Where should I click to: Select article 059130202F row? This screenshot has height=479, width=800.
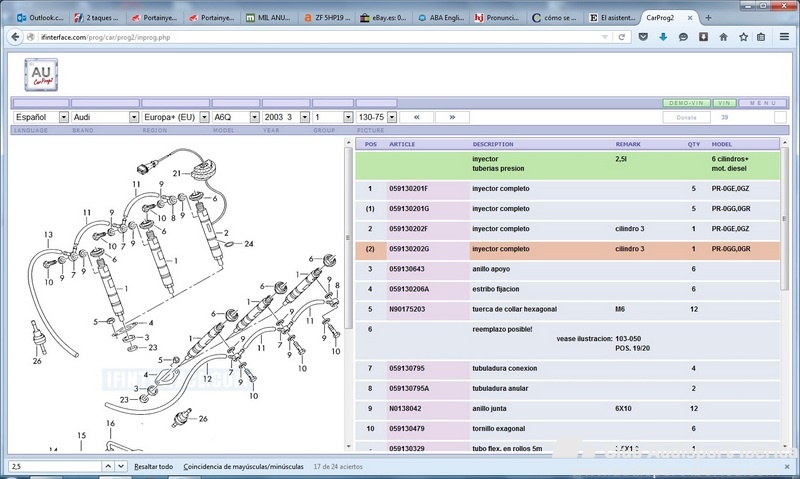click(567, 229)
